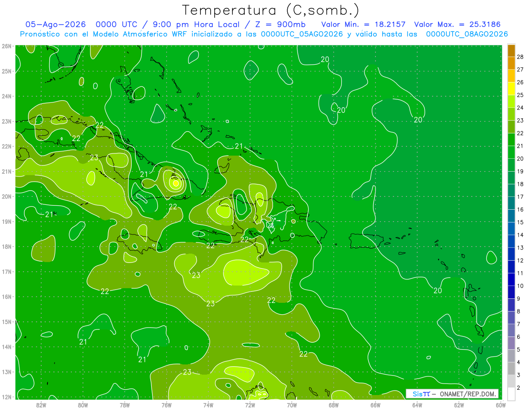The height and width of the screenshot is (411, 532).
Task: Click longitude axis label '70W'
Action: pos(292,405)
